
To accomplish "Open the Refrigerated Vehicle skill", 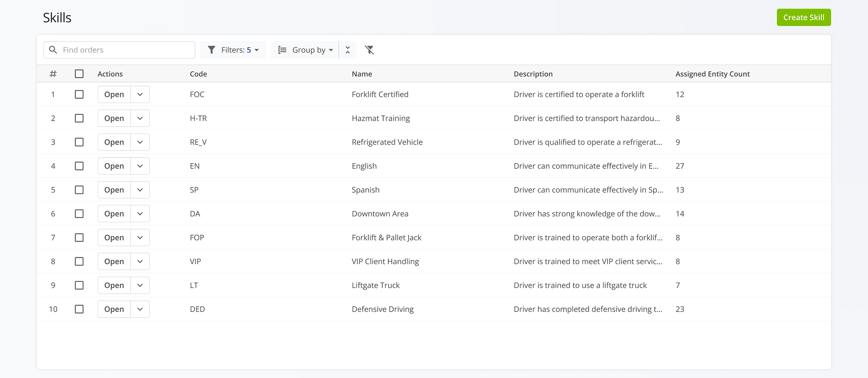I will [x=114, y=142].
